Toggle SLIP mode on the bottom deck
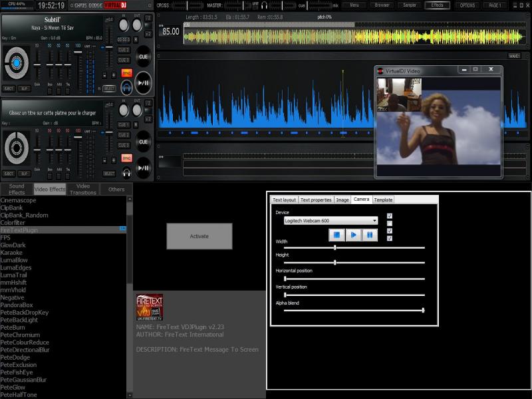 pos(24,174)
